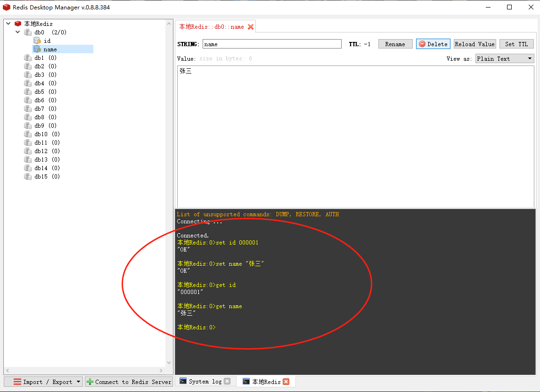540x392 pixels.
Task: Minimize the Redis Desktop Manager window
Action: tap(488, 7)
